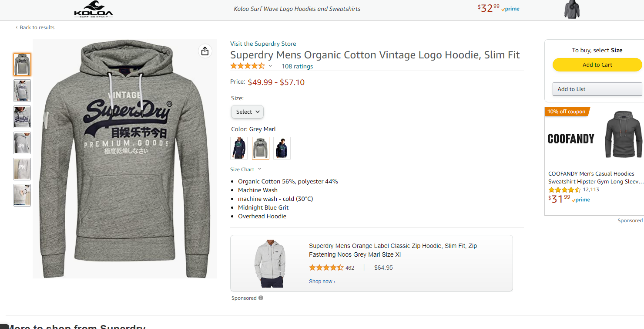Image resolution: width=644 pixels, height=329 pixels.
Task: Open the 108 ratings link
Action: pos(297,67)
